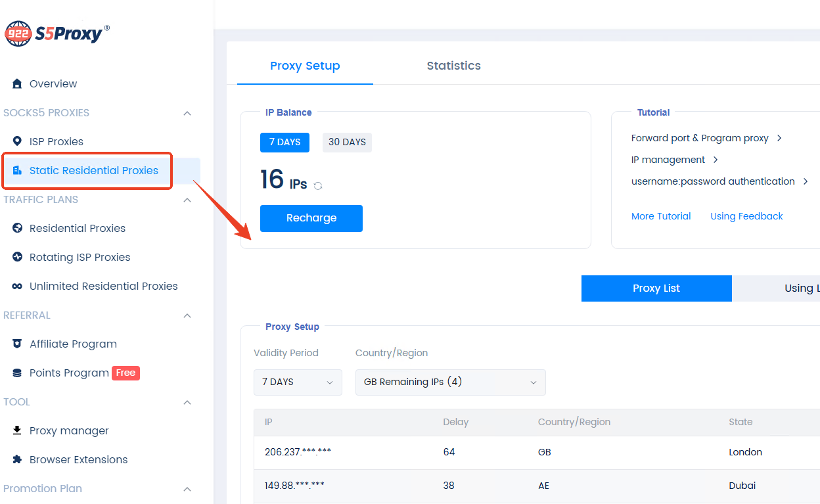Click the Unlimited Residential Proxies infinity icon
Viewport: 820px width, 504px height.
click(18, 286)
